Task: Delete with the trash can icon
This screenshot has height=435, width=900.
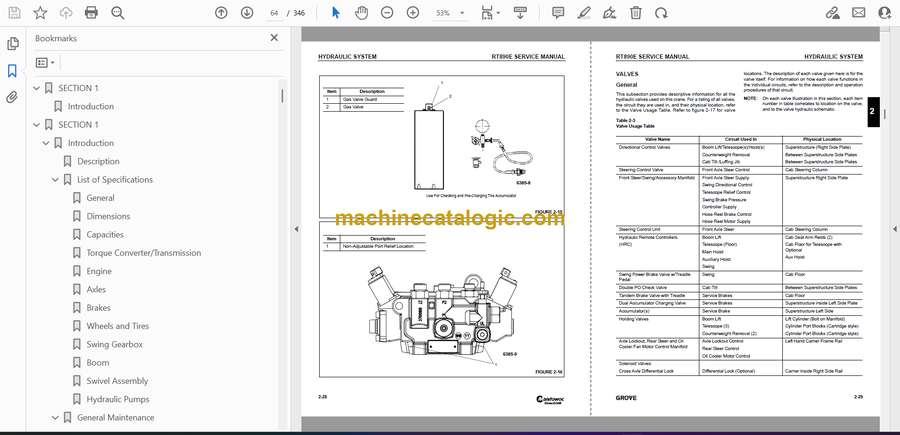Action: [633, 13]
